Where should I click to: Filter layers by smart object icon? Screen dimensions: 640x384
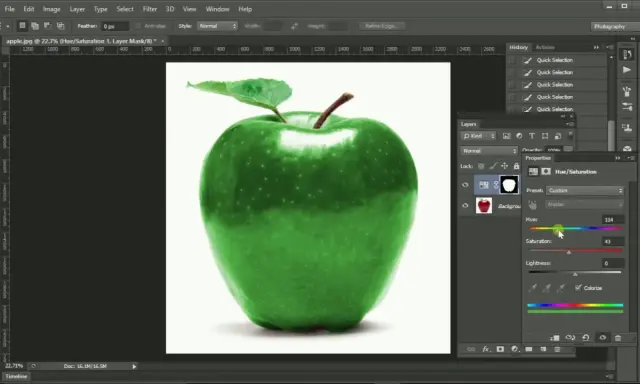point(558,136)
